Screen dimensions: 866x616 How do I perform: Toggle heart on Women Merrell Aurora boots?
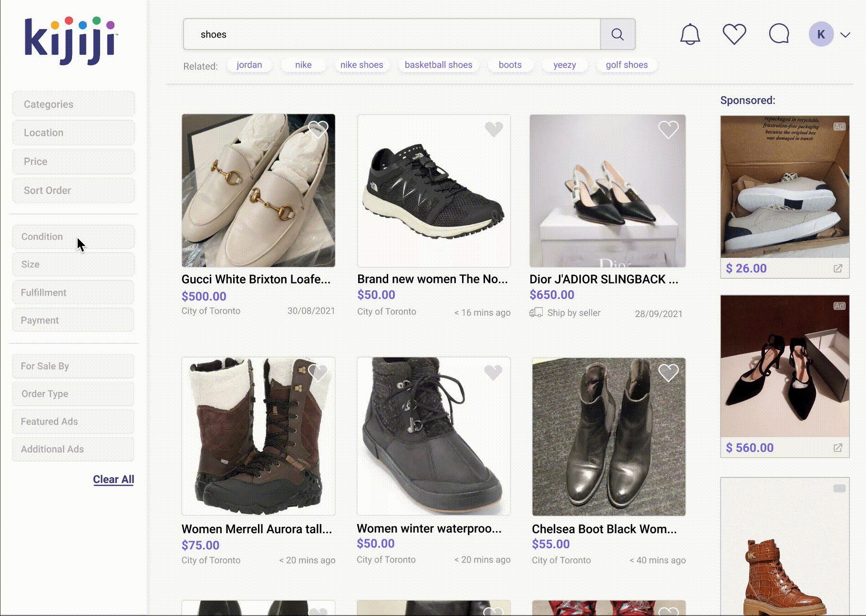click(x=318, y=372)
